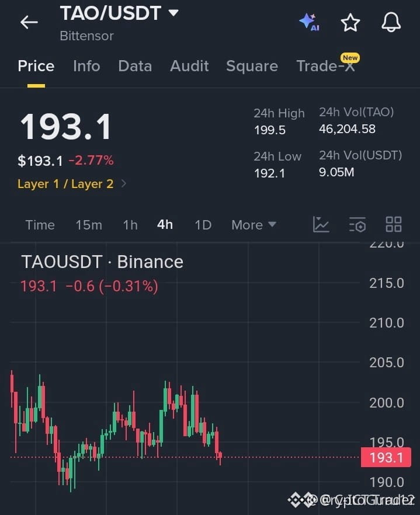Go back with the arrow icon
420x515 pixels.
coord(29,22)
